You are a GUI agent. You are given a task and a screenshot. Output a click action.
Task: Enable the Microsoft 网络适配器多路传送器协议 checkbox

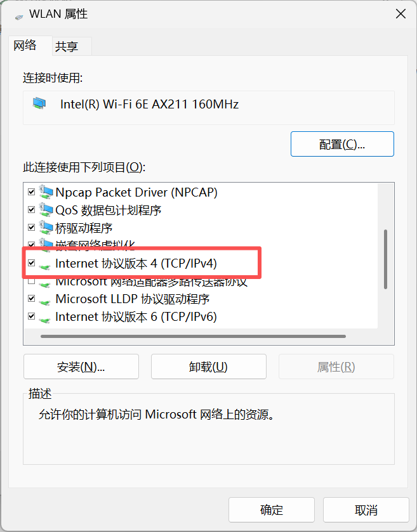(31, 281)
